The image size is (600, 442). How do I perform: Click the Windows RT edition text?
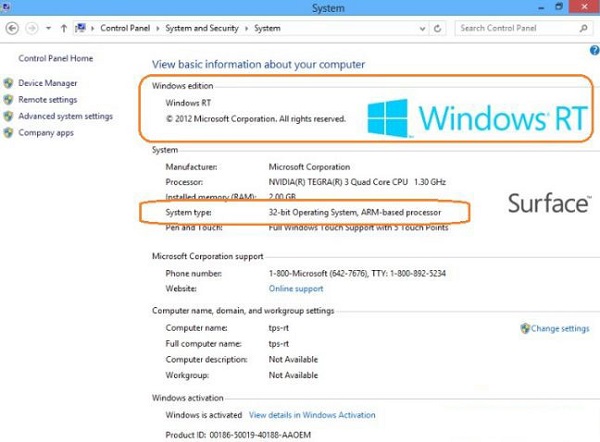pos(188,103)
